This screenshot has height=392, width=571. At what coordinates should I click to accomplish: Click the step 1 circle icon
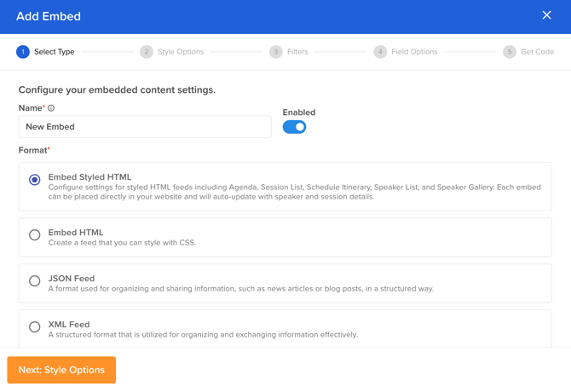[x=23, y=52]
